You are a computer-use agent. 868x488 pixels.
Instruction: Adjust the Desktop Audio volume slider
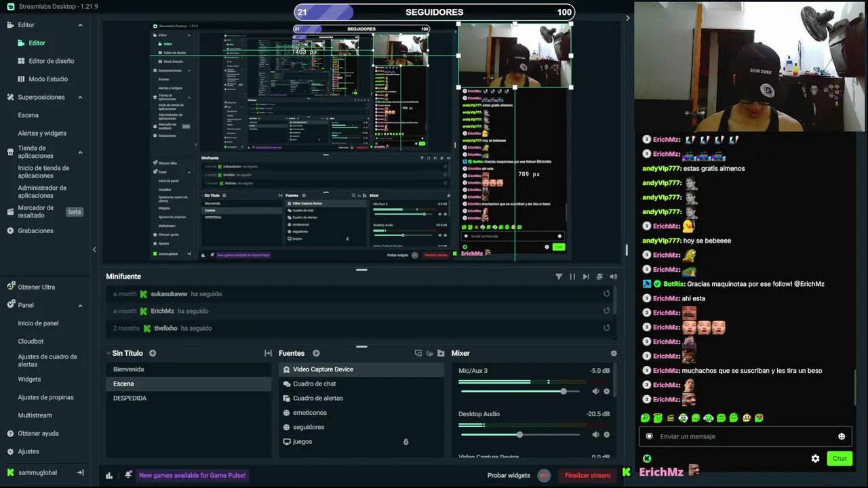click(x=519, y=434)
